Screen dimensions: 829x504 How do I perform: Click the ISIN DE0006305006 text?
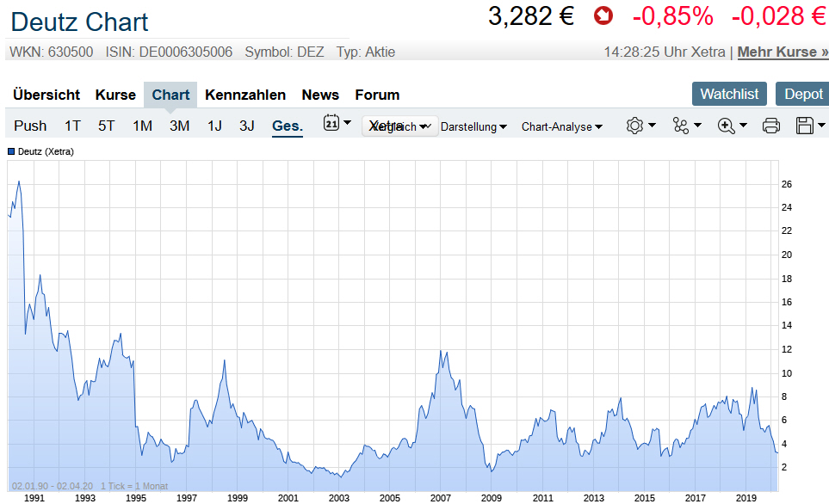(x=169, y=52)
